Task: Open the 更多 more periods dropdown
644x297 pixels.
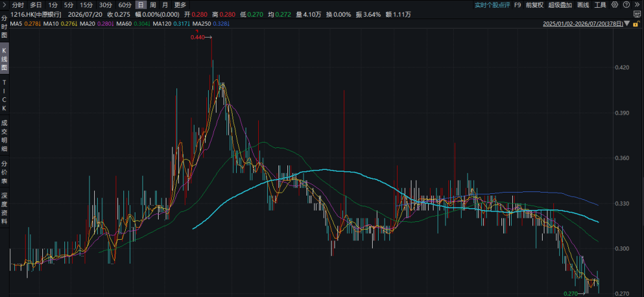Action: tap(180, 5)
